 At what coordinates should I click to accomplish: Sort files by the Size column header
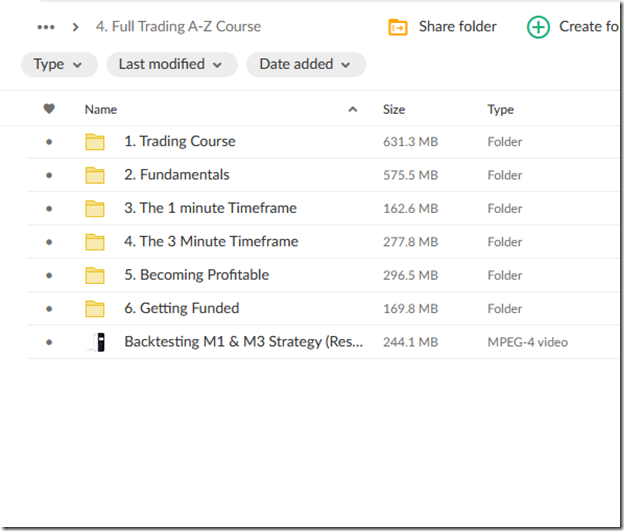coord(394,109)
